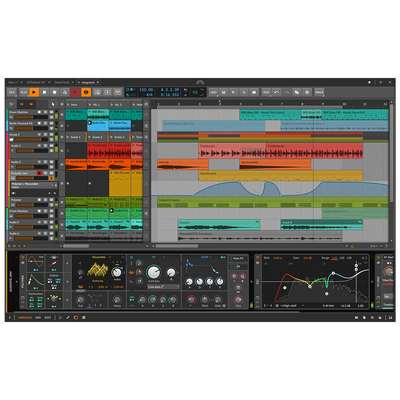Click the copy icon in the edit toolbar

297,92
